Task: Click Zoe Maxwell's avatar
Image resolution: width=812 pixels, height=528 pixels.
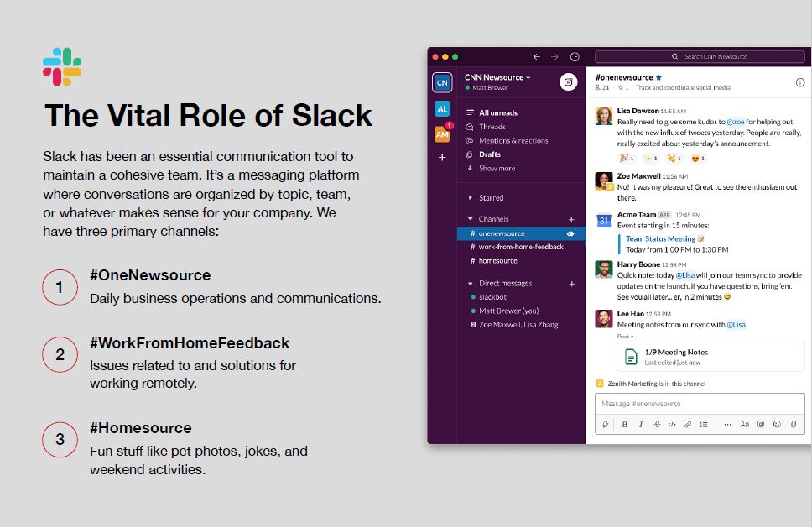Action: pos(604,181)
